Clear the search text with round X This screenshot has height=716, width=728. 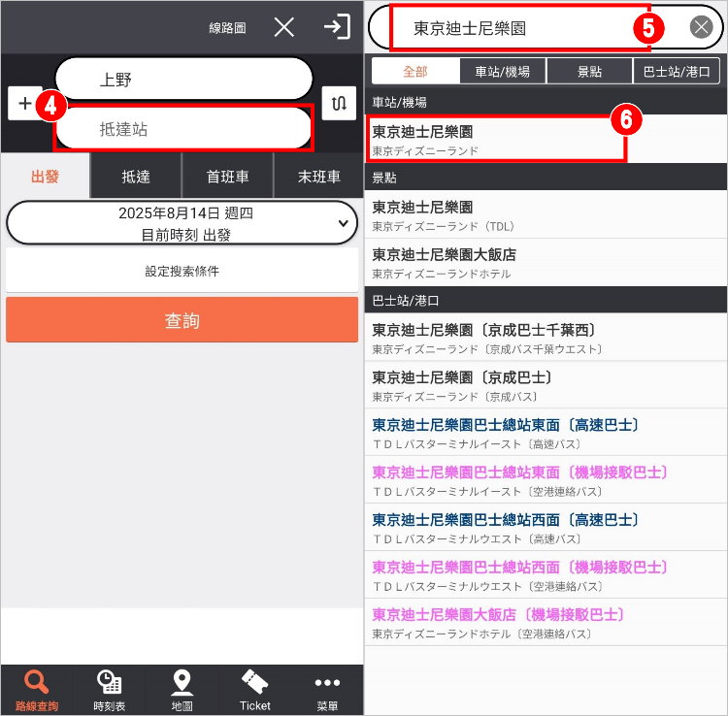click(701, 27)
